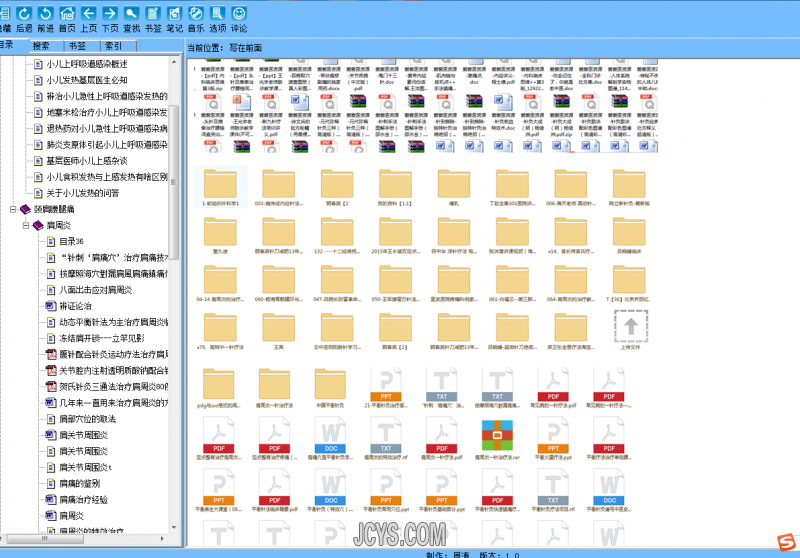
Task: Go to 首页 (Home) via toolbar icon
Action: click(x=67, y=14)
